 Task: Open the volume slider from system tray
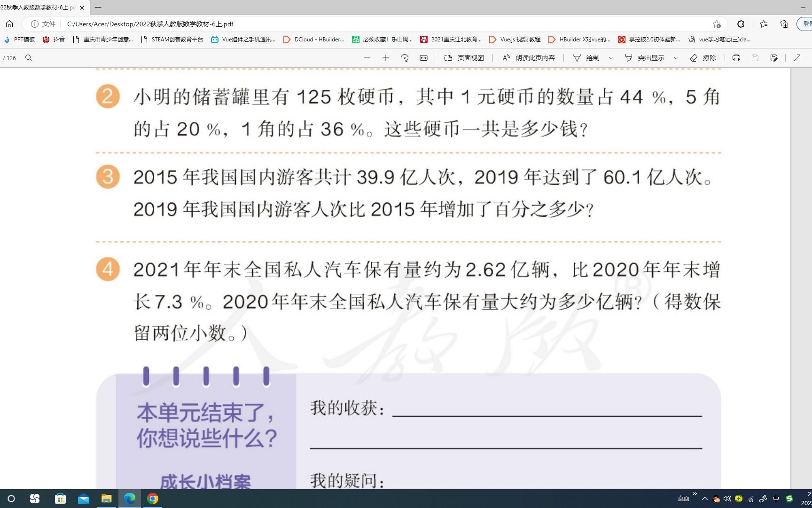(x=728, y=498)
